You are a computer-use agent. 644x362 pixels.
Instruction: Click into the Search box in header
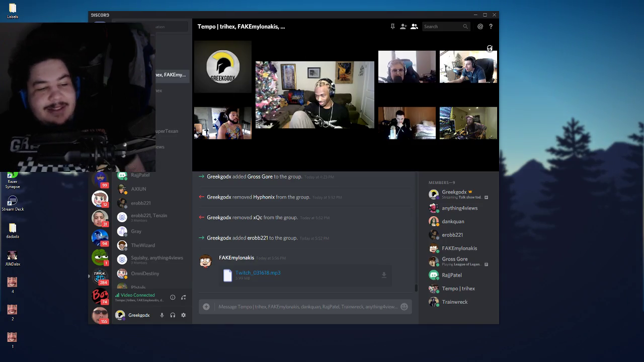coord(446,27)
